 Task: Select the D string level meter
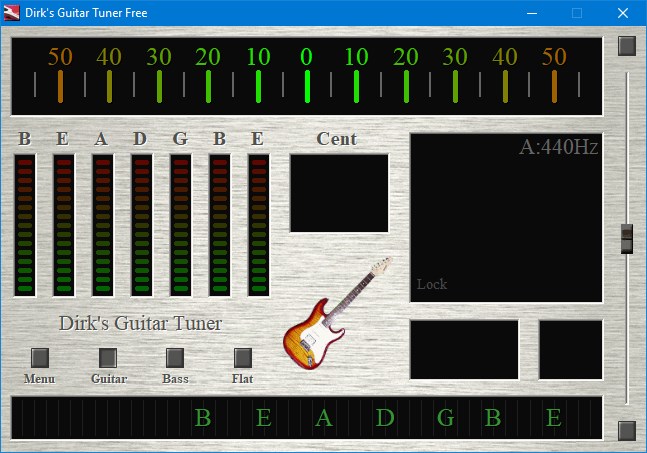(142, 225)
